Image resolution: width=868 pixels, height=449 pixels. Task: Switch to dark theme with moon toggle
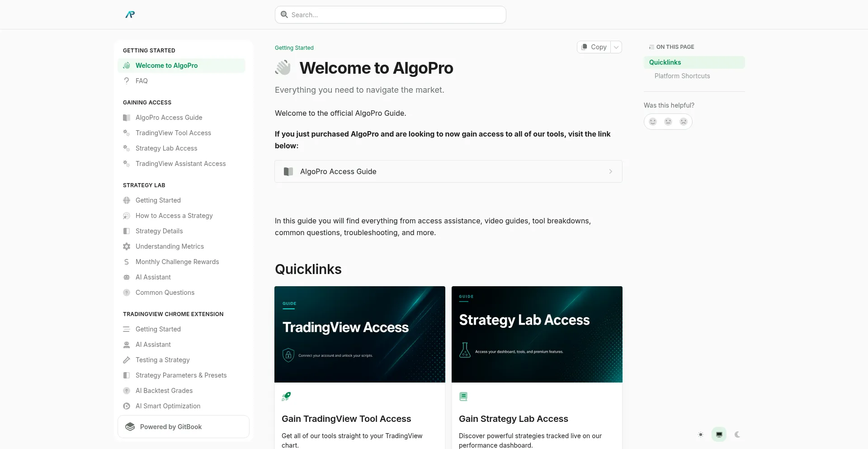coord(737,435)
